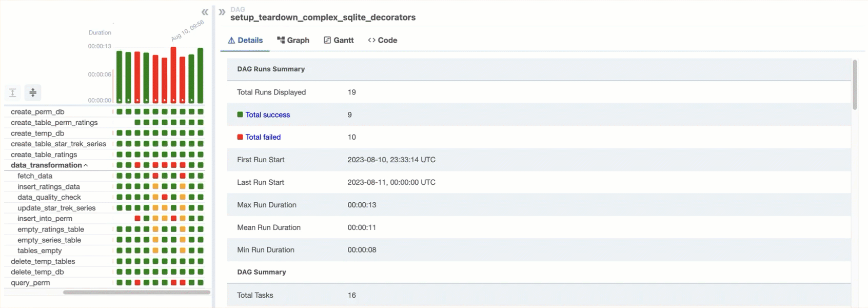The width and height of the screenshot is (868, 308).
Task: Open the Total failed link
Action: click(x=263, y=137)
